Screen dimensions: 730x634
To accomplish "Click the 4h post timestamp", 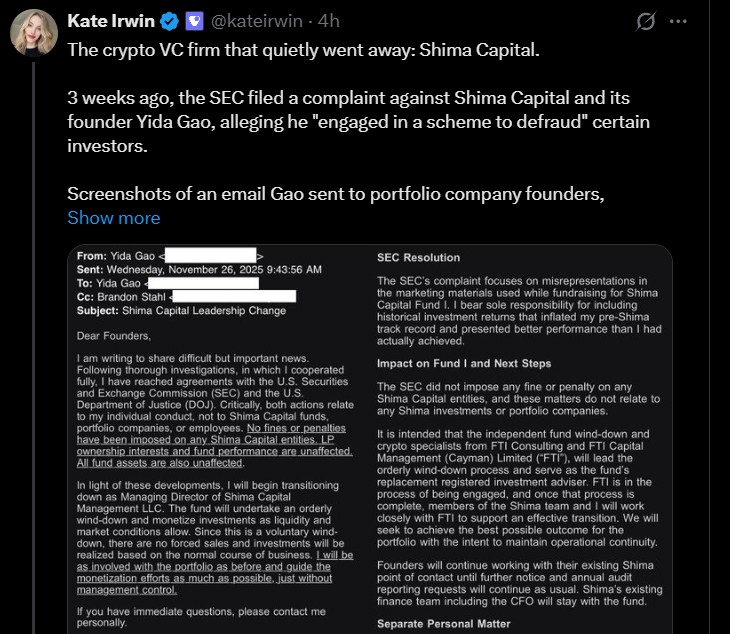I will coord(328,21).
